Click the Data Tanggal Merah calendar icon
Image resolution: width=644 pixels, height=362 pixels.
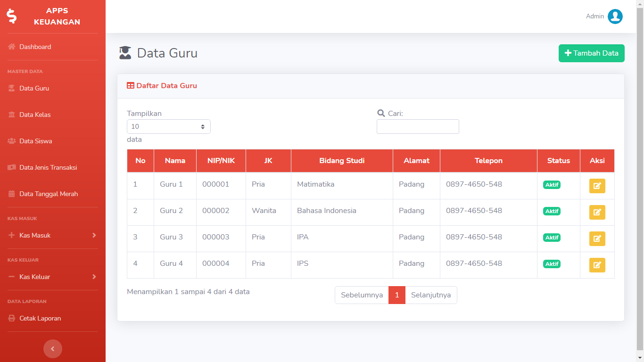[x=12, y=194]
